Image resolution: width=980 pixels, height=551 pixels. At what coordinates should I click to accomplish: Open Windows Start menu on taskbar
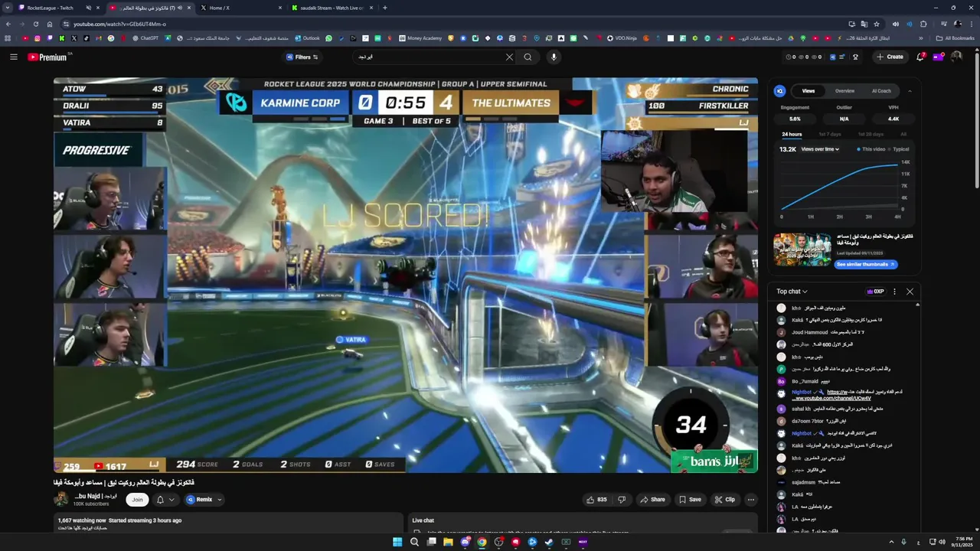(x=397, y=542)
